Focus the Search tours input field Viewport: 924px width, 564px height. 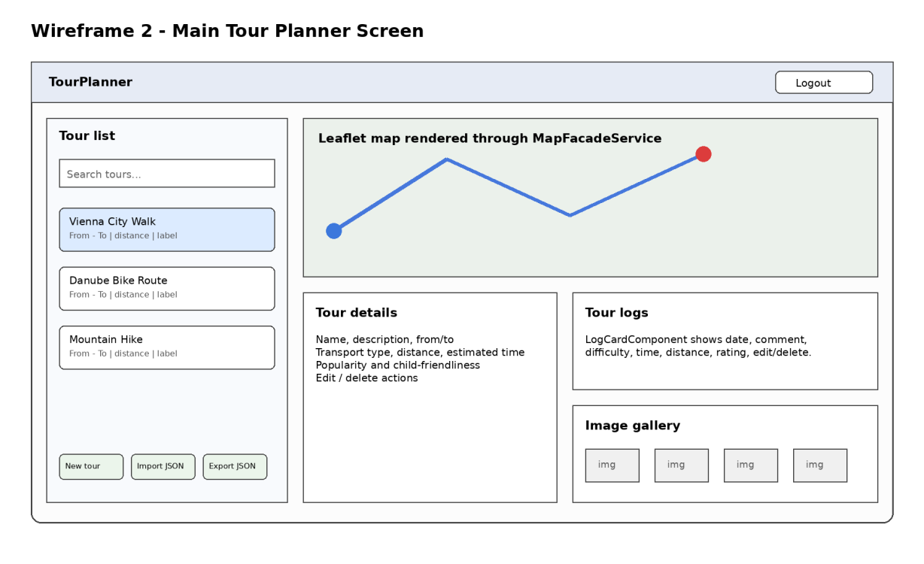click(167, 174)
